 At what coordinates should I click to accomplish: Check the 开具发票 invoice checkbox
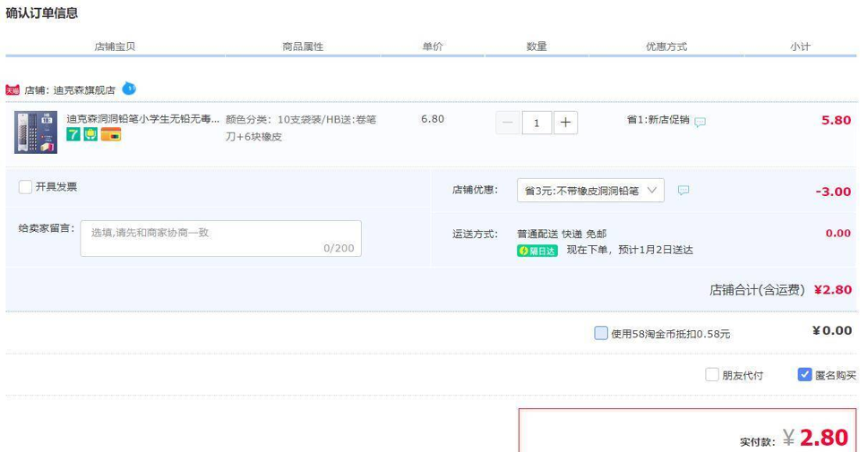(25, 187)
